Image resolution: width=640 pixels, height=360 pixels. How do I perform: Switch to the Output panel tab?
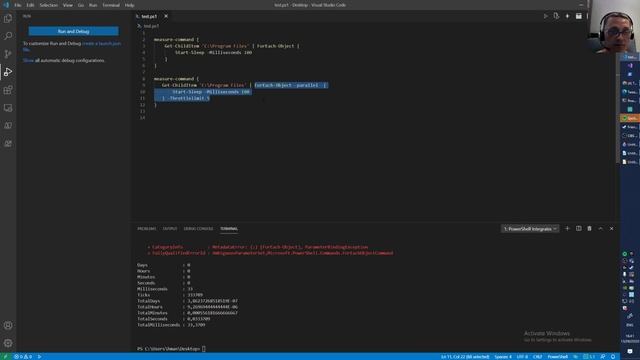tap(170, 229)
